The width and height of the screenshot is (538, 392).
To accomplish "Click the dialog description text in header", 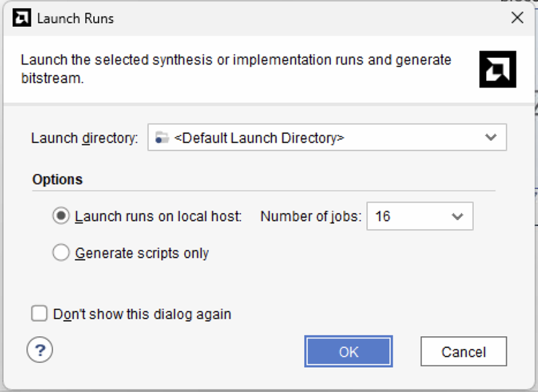I will coord(236,68).
